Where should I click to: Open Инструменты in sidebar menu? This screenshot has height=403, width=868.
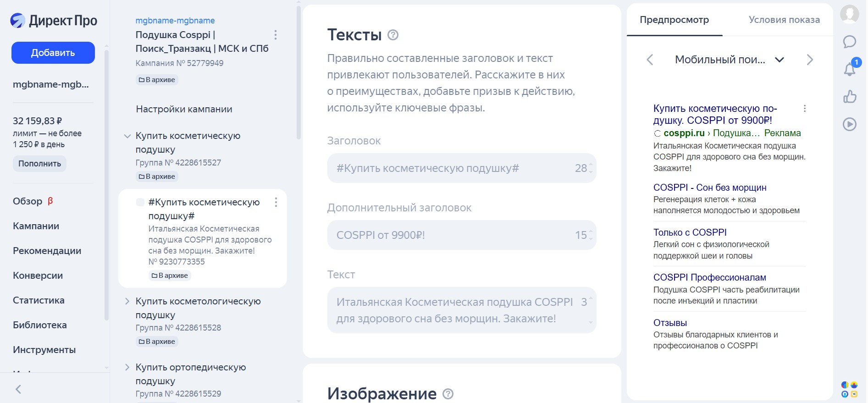point(44,350)
